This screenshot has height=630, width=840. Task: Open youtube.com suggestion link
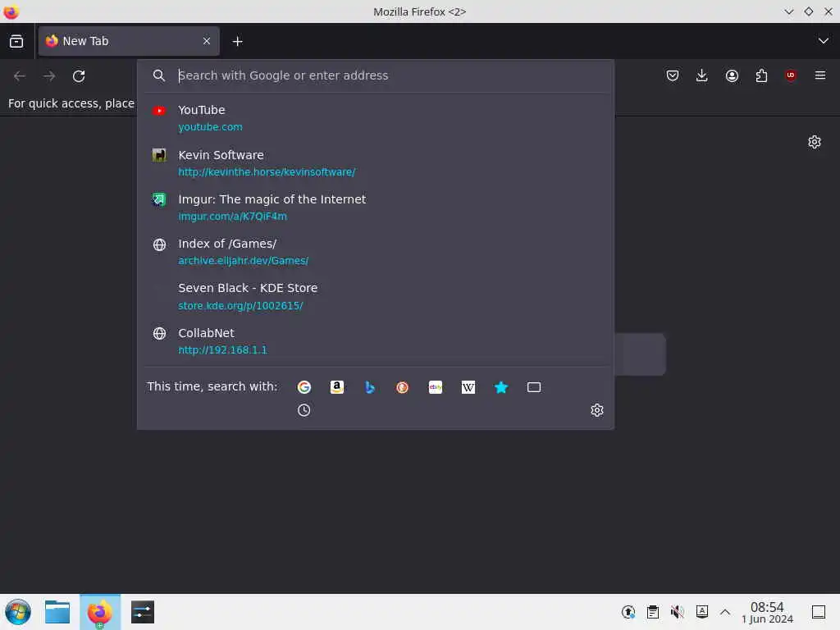(x=210, y=127)
